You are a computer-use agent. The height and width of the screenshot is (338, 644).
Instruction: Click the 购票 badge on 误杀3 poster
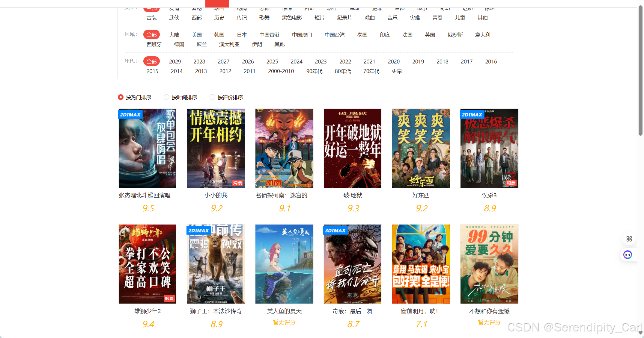(511, 183)
